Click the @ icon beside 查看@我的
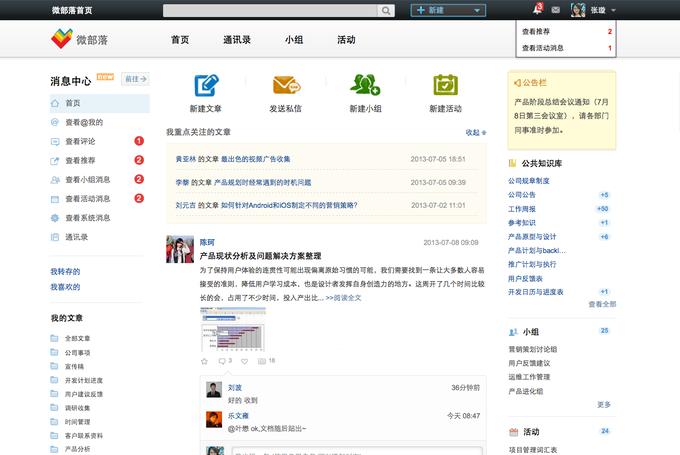 pos(55,122)
